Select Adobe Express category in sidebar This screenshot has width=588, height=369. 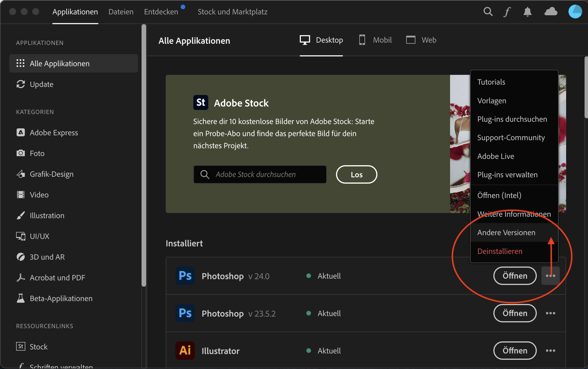coord(54,133)
